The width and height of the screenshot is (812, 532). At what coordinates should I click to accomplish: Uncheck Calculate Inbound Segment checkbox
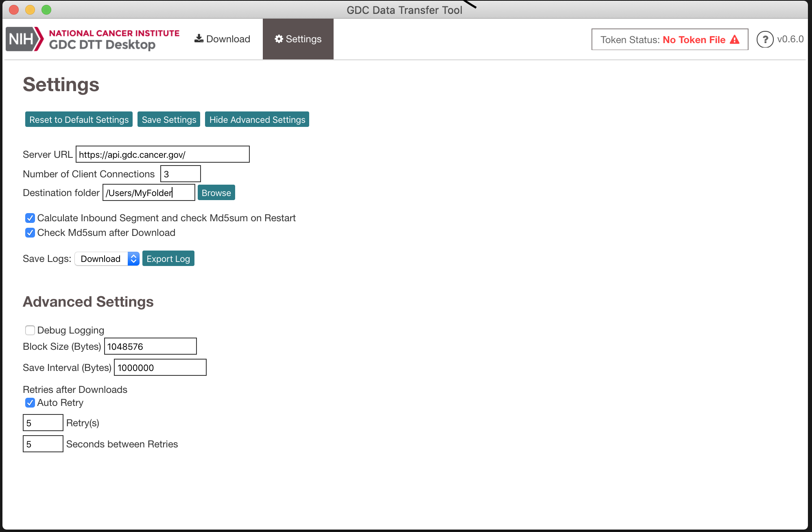click(30, 218)
